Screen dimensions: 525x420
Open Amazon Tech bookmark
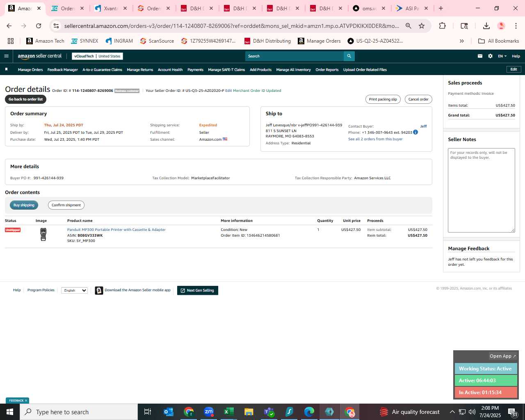tap(45, 41)
